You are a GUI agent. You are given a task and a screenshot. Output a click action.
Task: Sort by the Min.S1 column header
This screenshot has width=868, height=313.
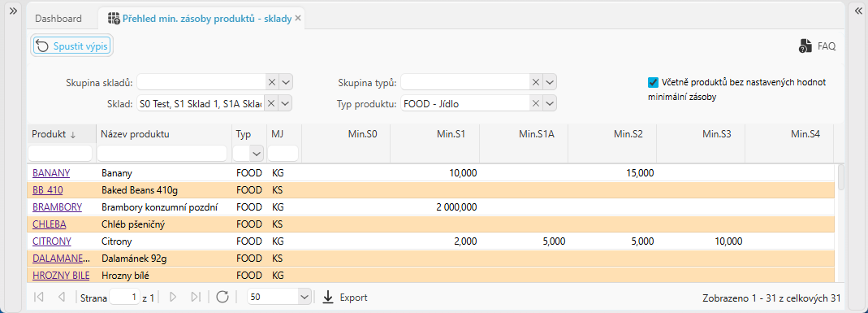point(434,134)
